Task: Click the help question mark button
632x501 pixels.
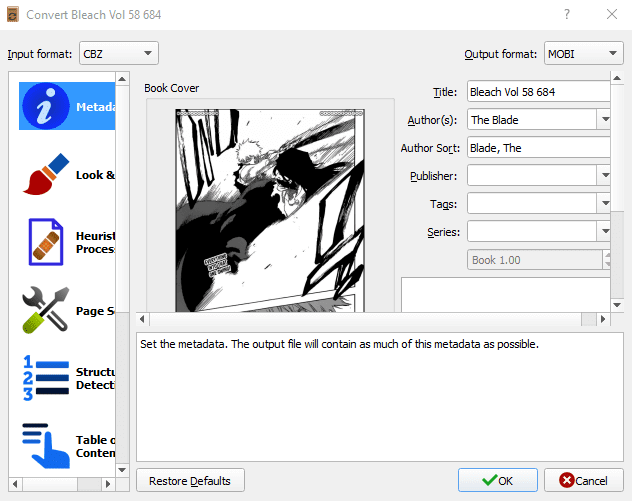Action: click(x=567, y=15)
